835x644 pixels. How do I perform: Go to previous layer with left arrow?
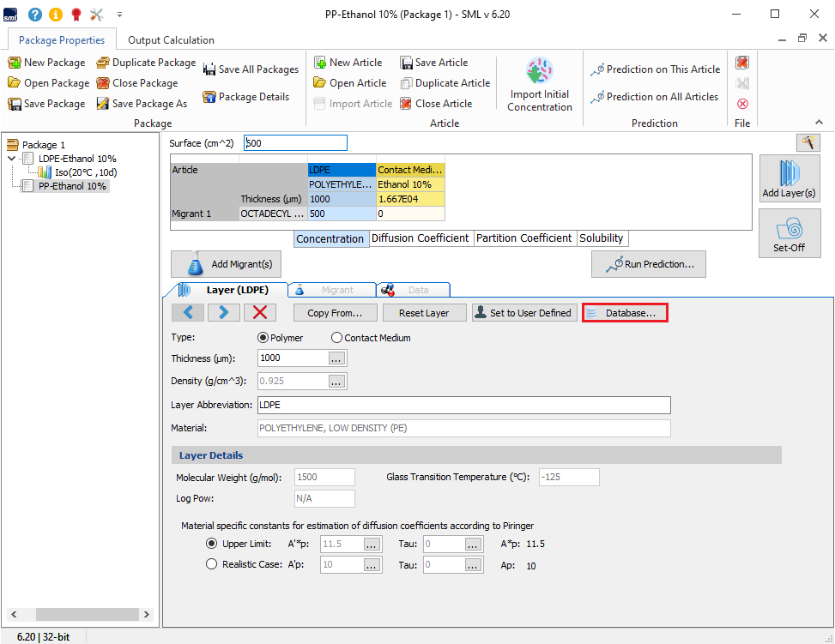(188, 313)
